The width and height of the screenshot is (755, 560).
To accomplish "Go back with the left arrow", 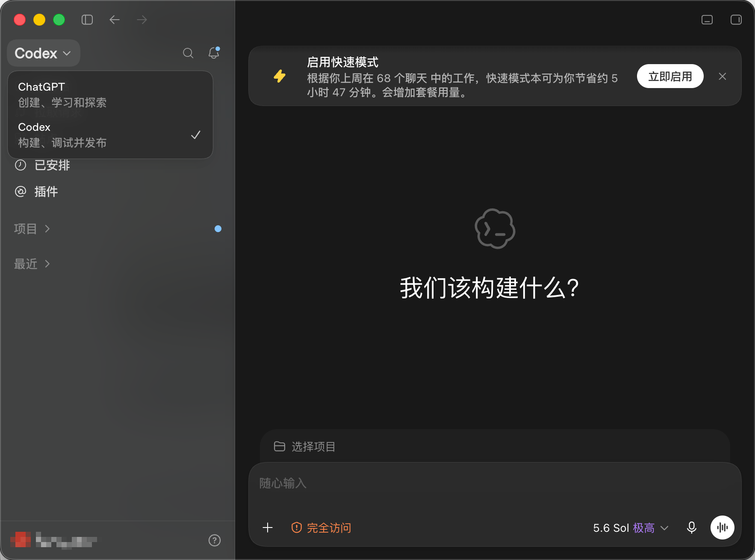I will [x=114, y=20].
